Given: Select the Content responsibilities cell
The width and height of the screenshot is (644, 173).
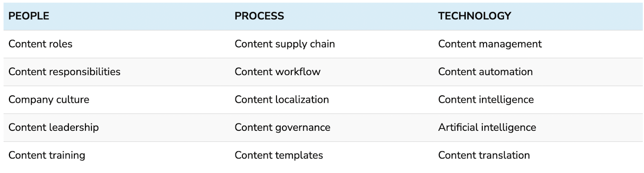Looking at the screenshot, I should pyautogui.click(x=64, y=72).
